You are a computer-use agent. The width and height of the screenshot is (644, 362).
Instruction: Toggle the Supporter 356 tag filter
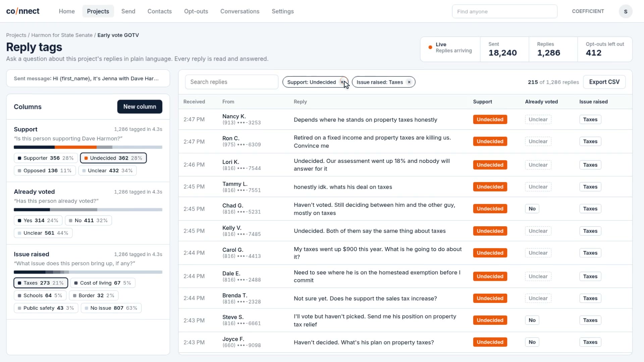coord(46,158)
